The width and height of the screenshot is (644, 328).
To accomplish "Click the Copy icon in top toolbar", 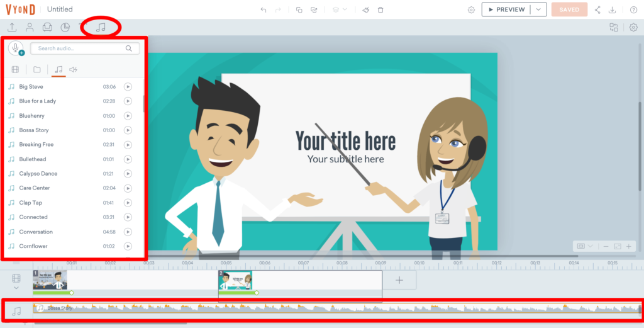I will click(299, 10).
